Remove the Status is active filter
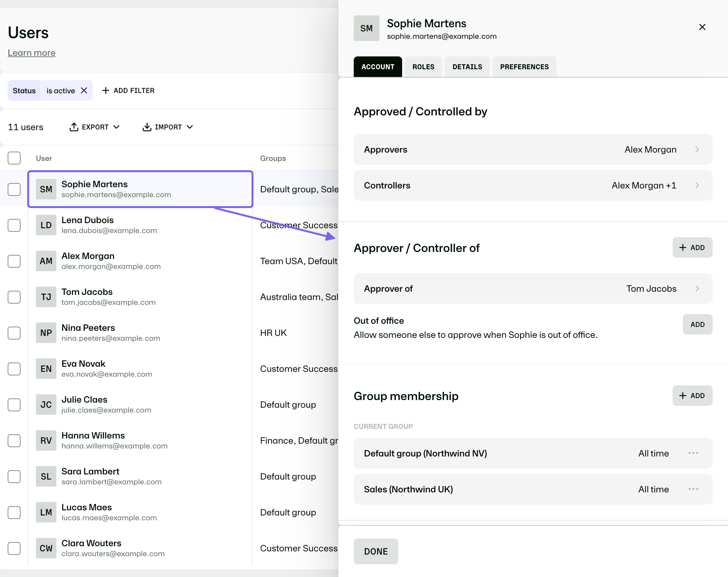The width and height of the screenshot is (728, 577). [84, 90]
